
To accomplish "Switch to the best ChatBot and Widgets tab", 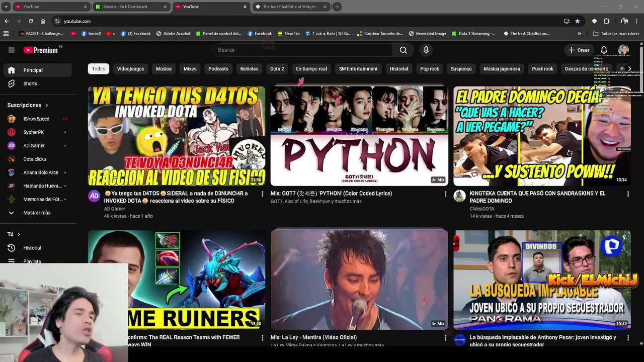I will coord(291,7).
